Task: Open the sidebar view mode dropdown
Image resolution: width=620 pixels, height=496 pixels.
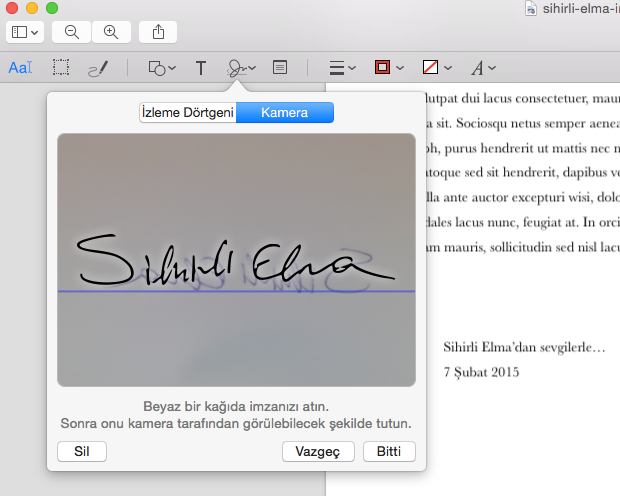Action: (24, 32)
